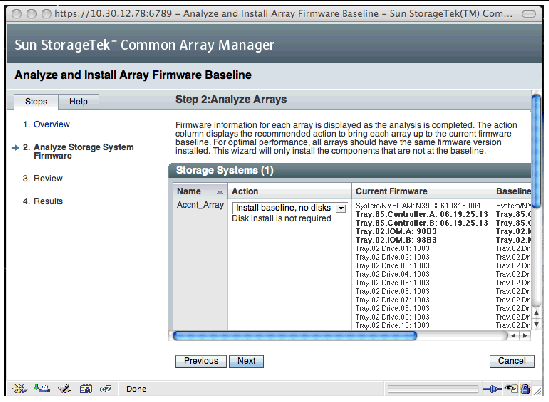Switch to the Steps tab
The width and height of the screenshot is (549, 402).
[x=36, y=102]
